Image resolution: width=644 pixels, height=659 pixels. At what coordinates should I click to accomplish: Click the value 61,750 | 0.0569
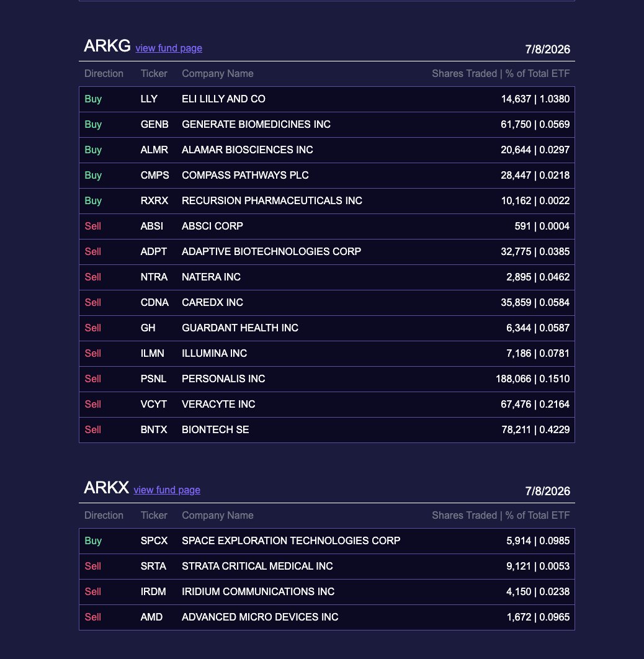(x=535, y=124)
